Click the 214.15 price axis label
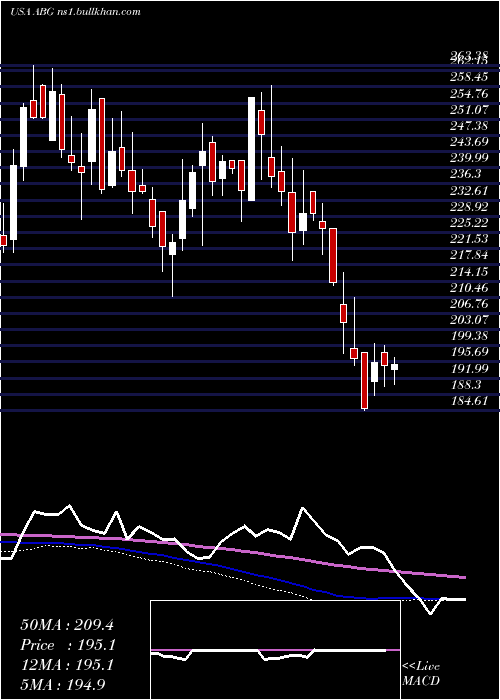The width and height of the screenshot is (500, 700). point(469,272)
